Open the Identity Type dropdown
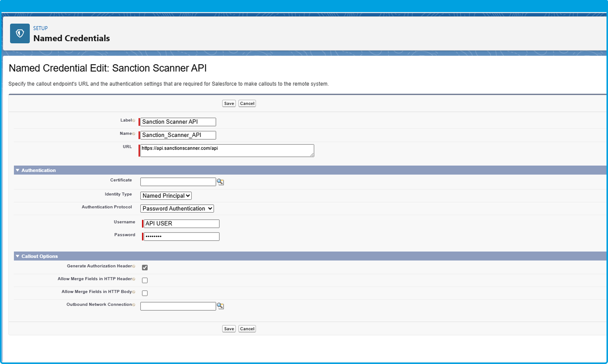Image resolution: width=608 pixels, height=364 pixels. [166, 196]
